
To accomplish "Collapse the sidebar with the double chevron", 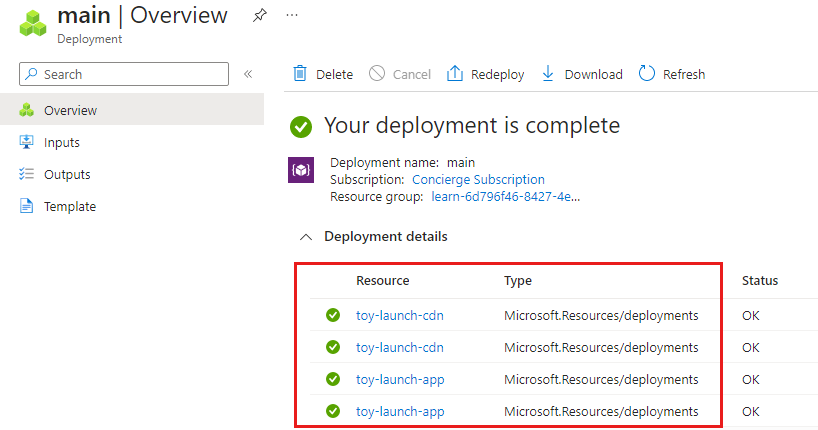I will tap(248, 74).
